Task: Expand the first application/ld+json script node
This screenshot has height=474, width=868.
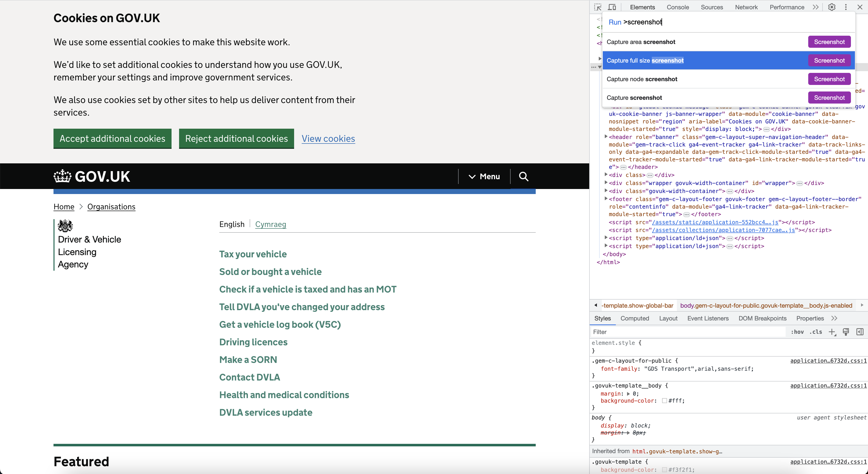Action: [x=606, y=237]
